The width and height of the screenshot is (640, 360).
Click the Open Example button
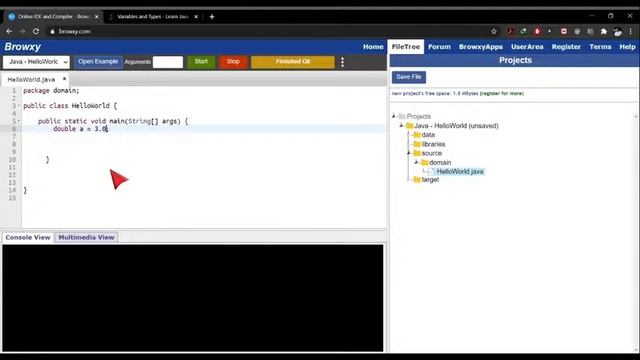tap(98, 62)
